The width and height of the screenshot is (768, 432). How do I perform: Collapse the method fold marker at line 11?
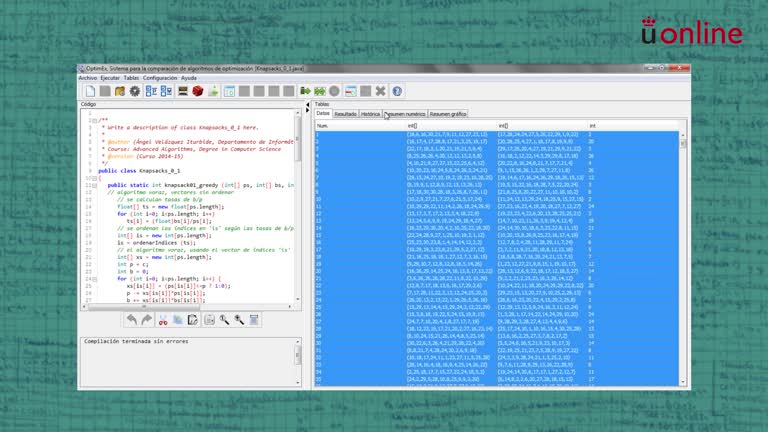tap(95, 186)
